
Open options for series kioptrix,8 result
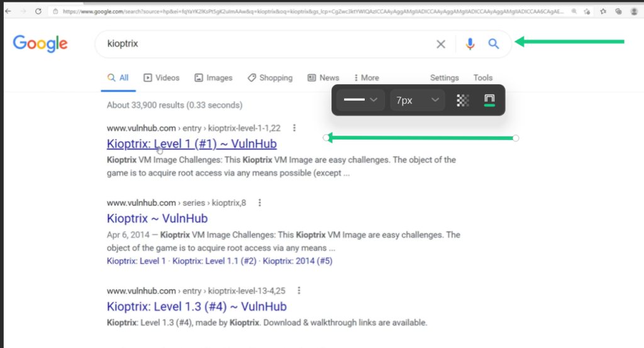260,203
